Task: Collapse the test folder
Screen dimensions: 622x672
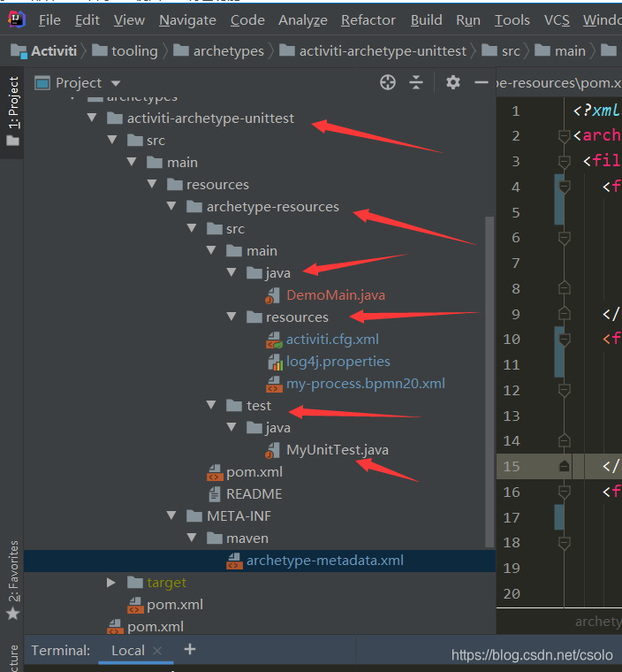Action: point(211,405)
